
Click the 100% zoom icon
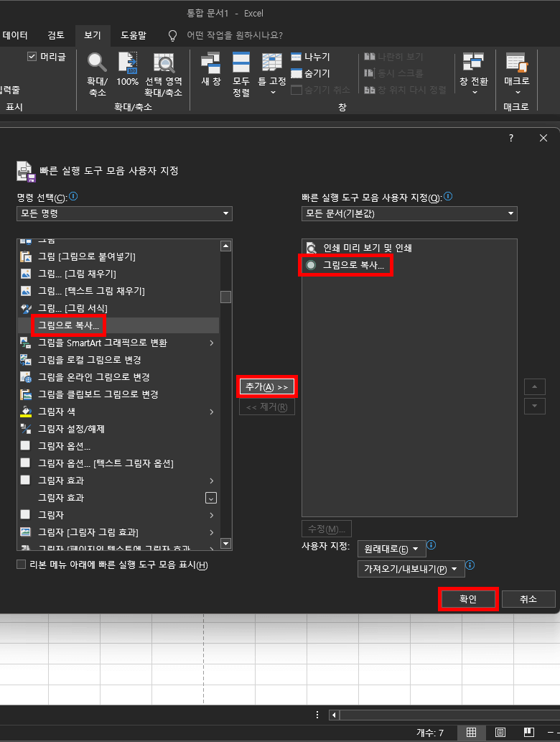pos(127,62)
